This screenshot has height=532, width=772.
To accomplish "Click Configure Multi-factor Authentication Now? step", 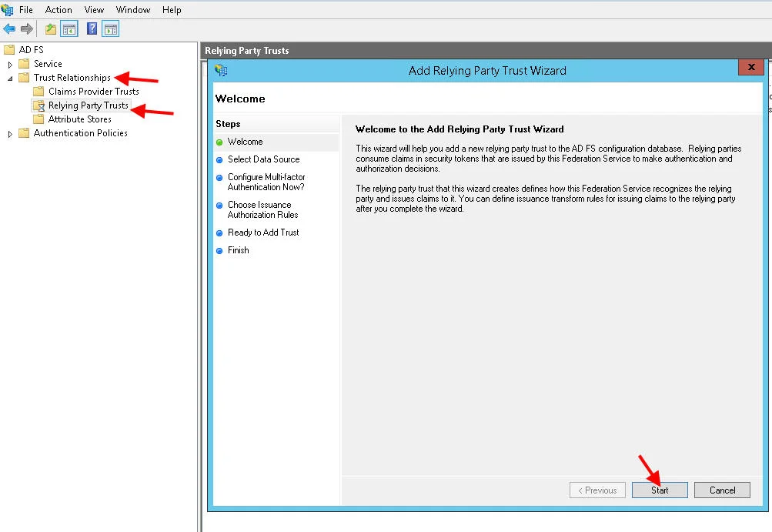I will (266, 182).
